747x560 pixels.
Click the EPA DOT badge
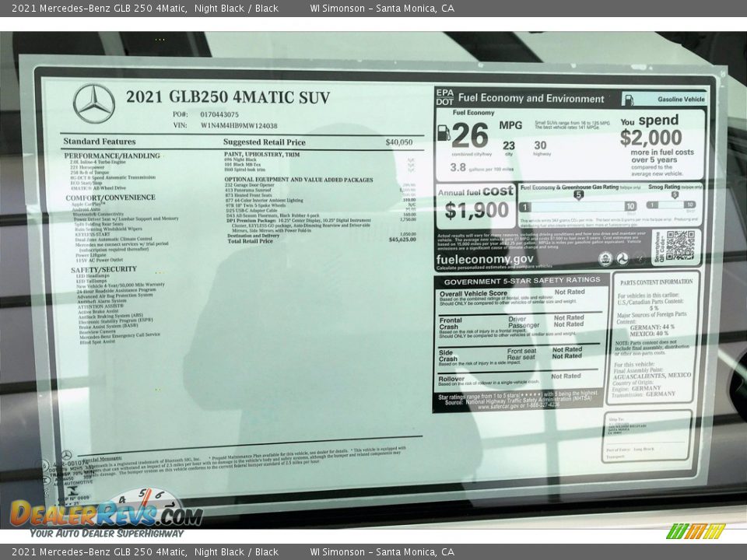444,97
